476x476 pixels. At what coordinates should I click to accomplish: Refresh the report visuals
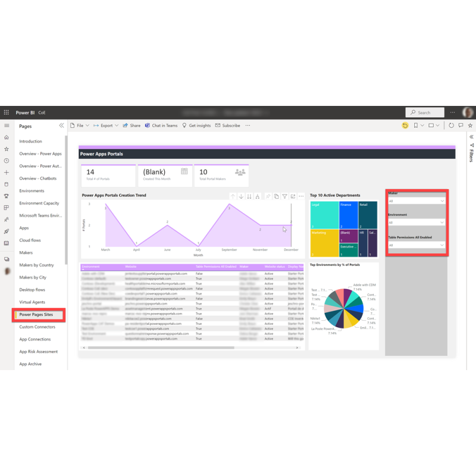pyautogui.click(x=452, y=126)
